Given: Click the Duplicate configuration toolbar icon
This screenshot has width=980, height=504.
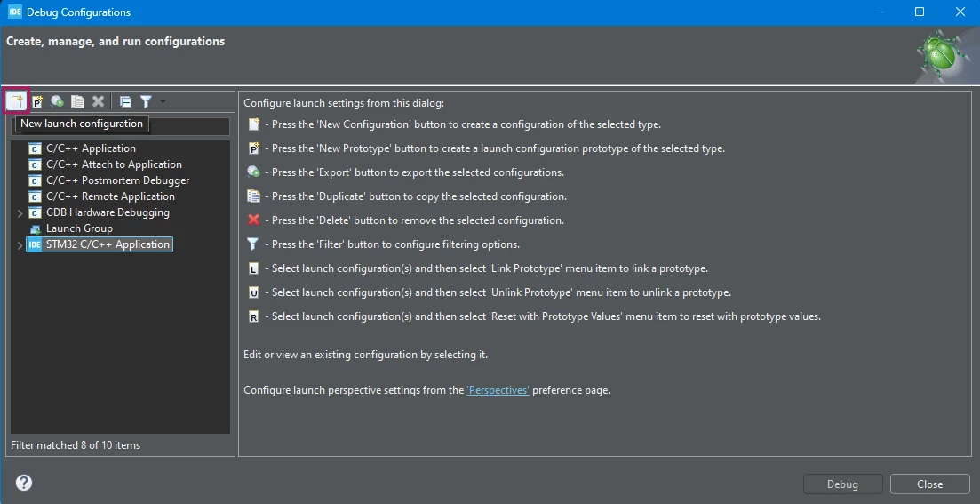Looking at the screenshot, I should click(x=77, y=101).
